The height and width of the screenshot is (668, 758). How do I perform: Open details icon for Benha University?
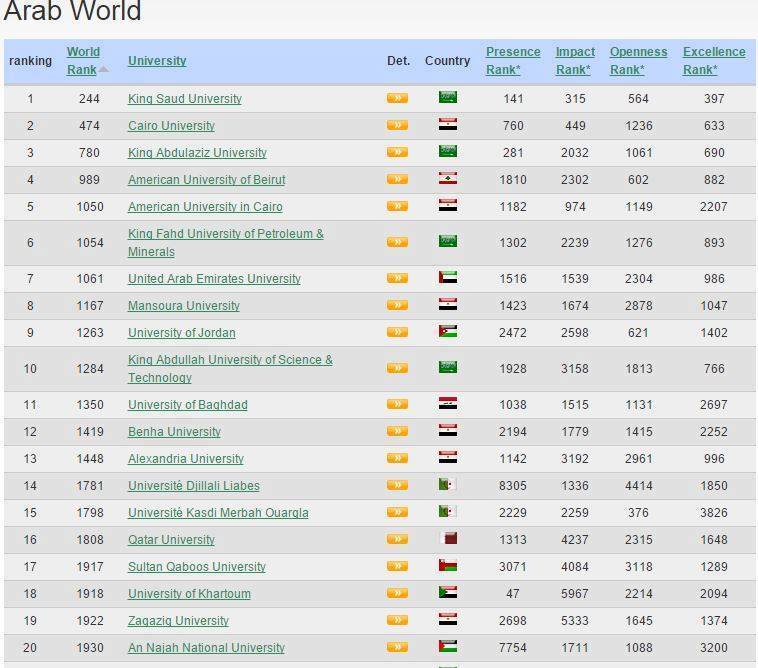397,431
